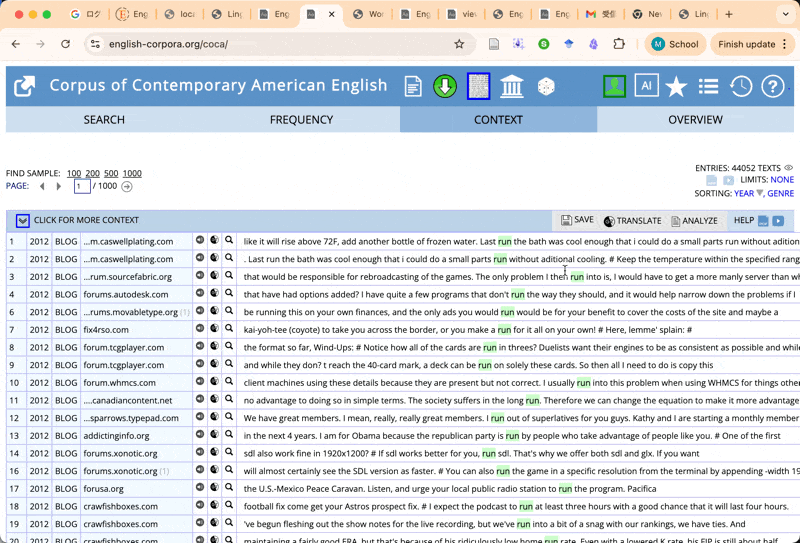
Task: Expand CLICK FOR MORE CONTEXT chevron
Action: click(x=22, y=220)
